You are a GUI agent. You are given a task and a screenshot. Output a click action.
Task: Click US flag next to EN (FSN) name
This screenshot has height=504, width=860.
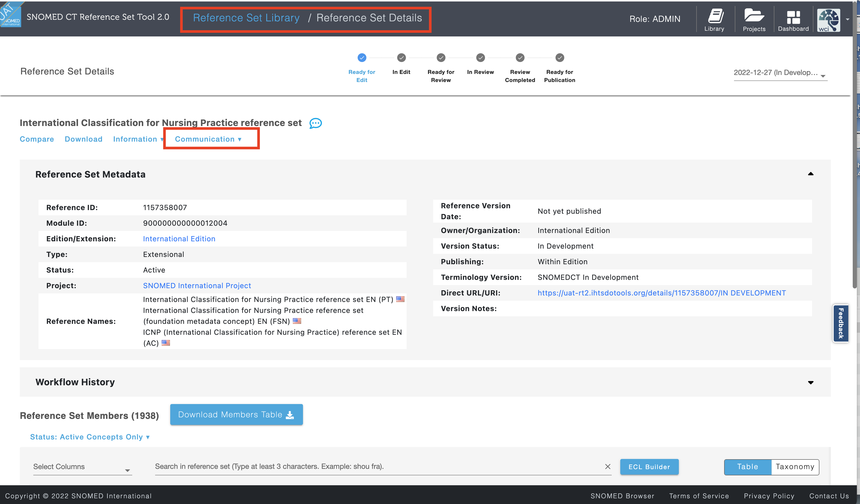(297, 321)
